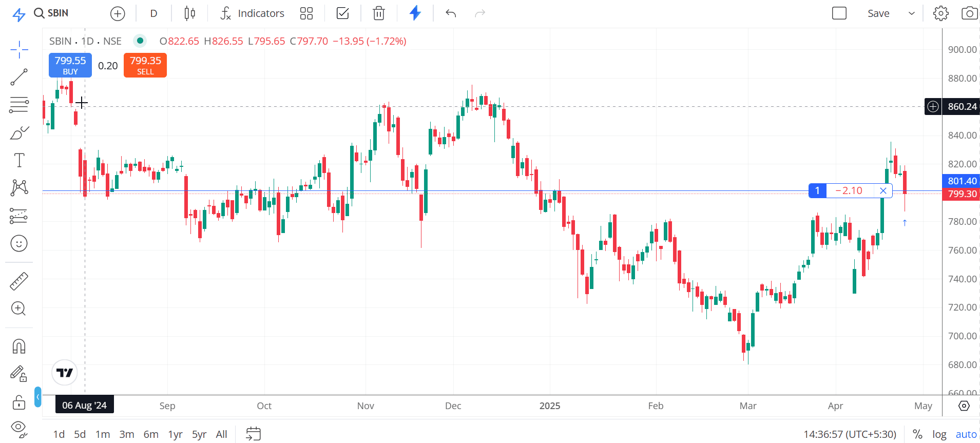Select the 6m time range
The height and width of the screenshot is (443, 980).
point(151,434)
